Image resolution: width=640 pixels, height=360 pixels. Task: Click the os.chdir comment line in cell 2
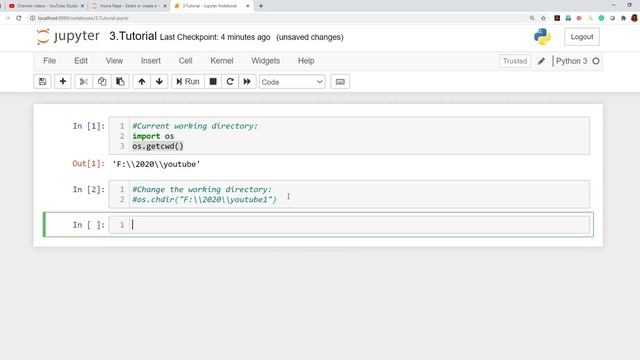[x=204, y=200]
